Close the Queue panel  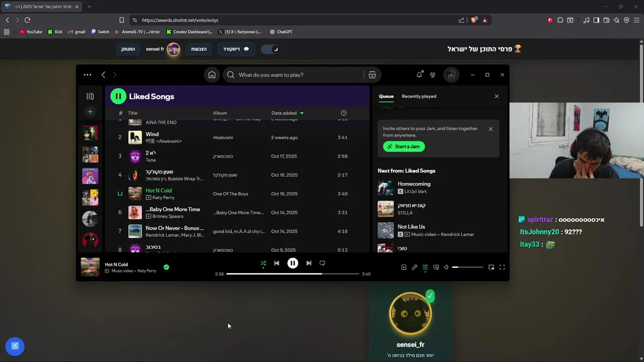(x=497, y=96)
